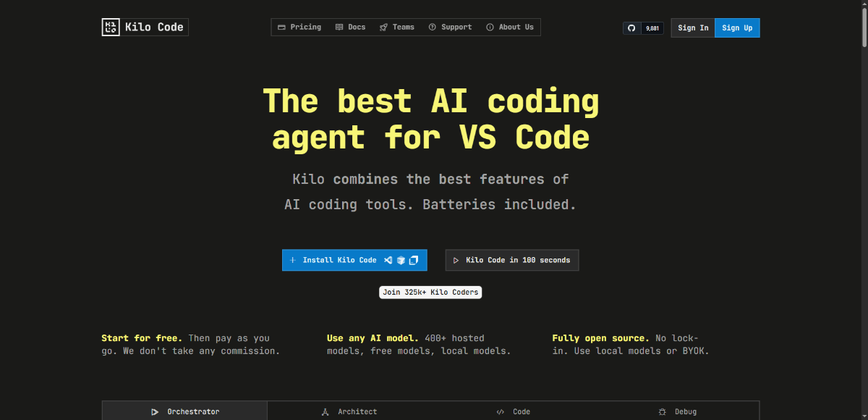Image resolution: width=868 pixels, height=420 pixels.
Task: Click 'Use local models or BYOK.' text
Action: (x=642, y=351)
